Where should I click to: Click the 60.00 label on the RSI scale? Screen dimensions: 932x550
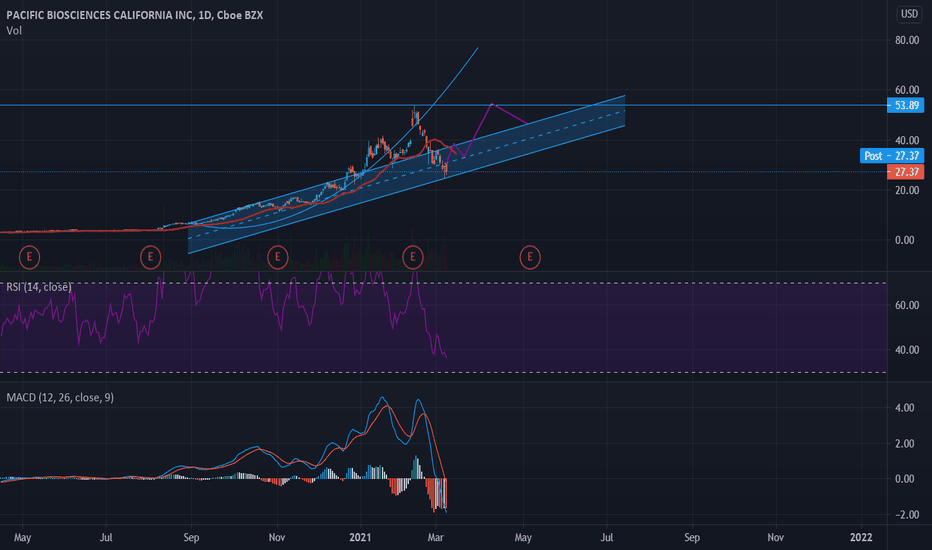(907, 305)
